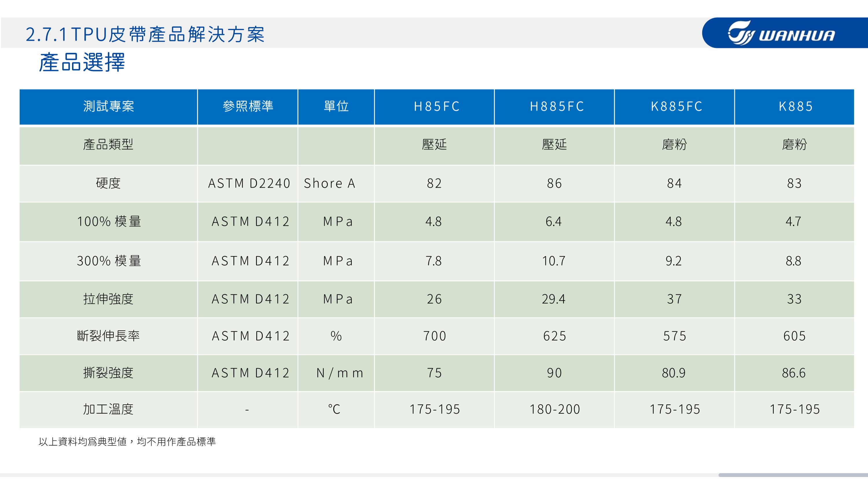Select the '100% 模量' row label
The height and width of the screenshot is (488, 868).
[109, 222]
